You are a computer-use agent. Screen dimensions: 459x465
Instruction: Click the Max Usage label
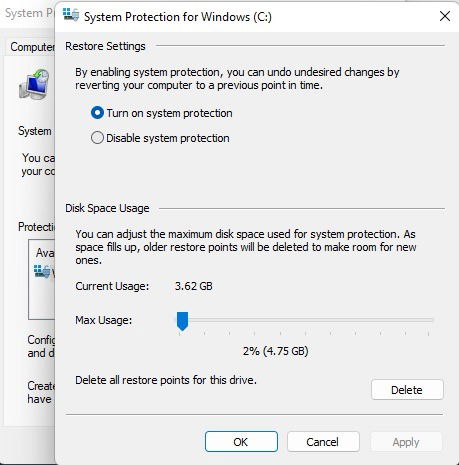tap(104, 320)
